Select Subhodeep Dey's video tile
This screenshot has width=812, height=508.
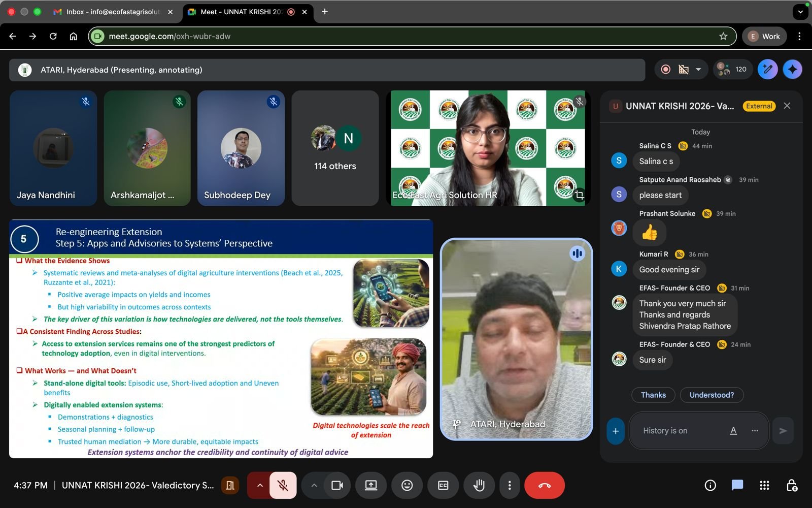click(241, 148)
